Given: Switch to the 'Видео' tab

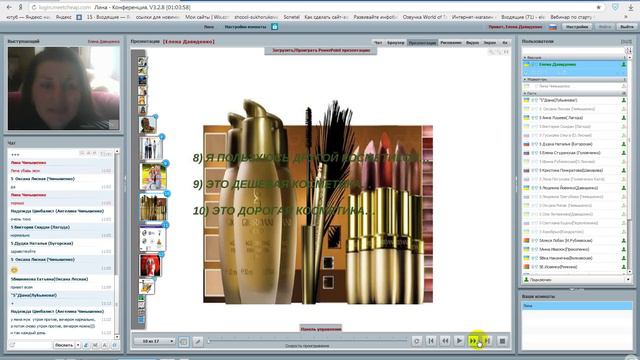Looking at the screenshot, I should (x=472, y=42).
